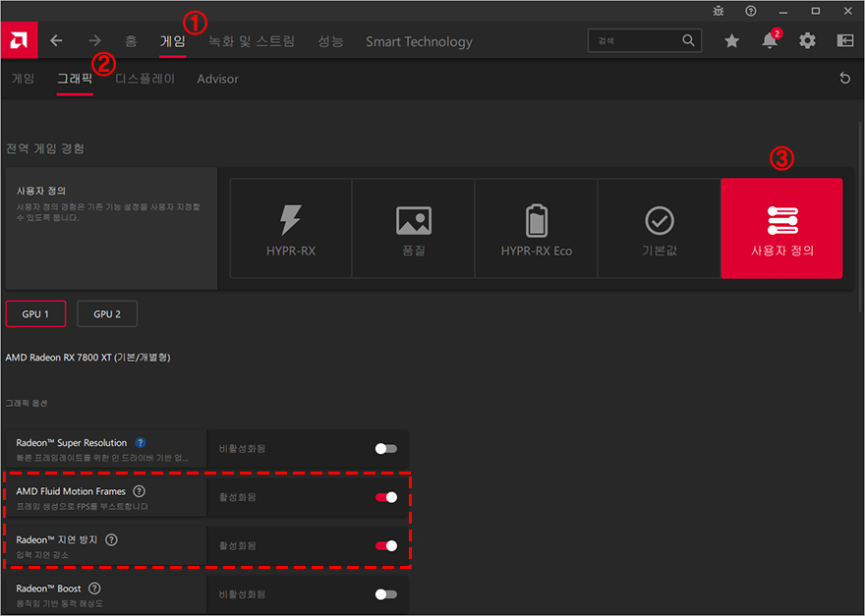Disable AMD Fluid Motion Frames toggle
Viewport: 865px width, 616px height.
click(385, 497)
